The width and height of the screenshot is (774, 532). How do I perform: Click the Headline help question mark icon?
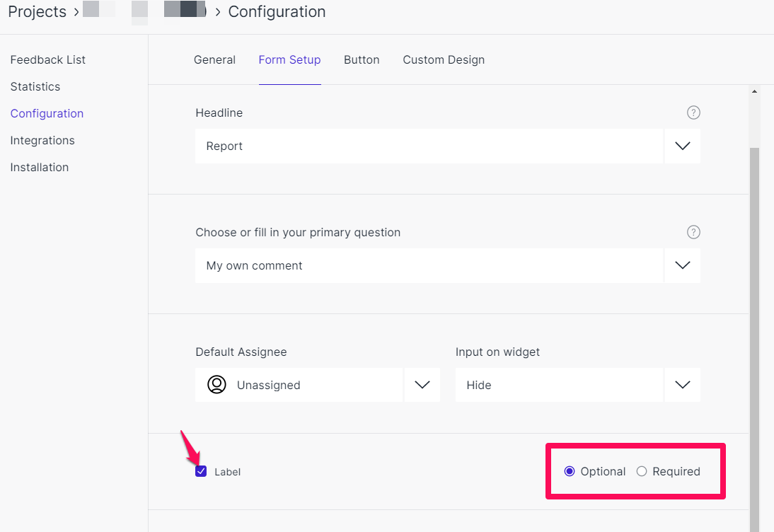[693, 112]
